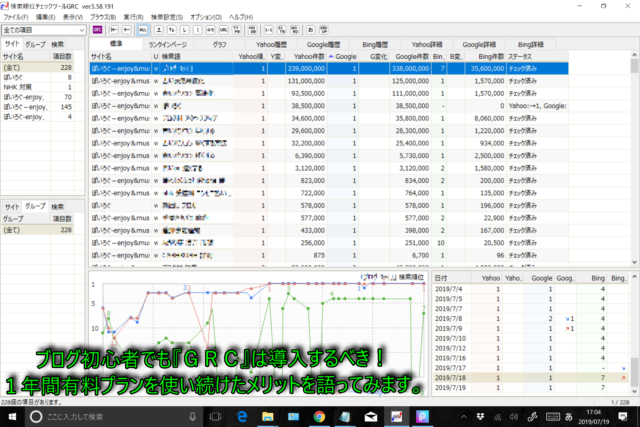Click the upward arrow rank-up toolbar icon
Viewport: 640px width, 427px height.
coord(159,30)
